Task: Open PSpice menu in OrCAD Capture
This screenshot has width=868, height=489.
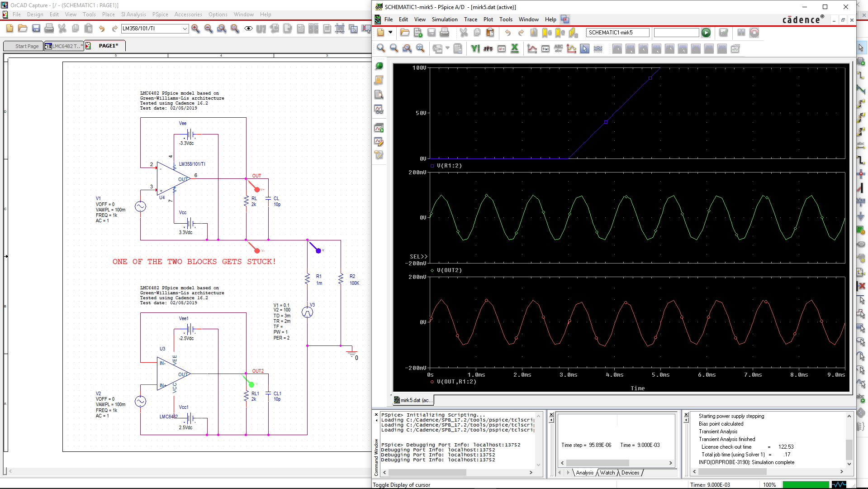Action: (160, 14)
